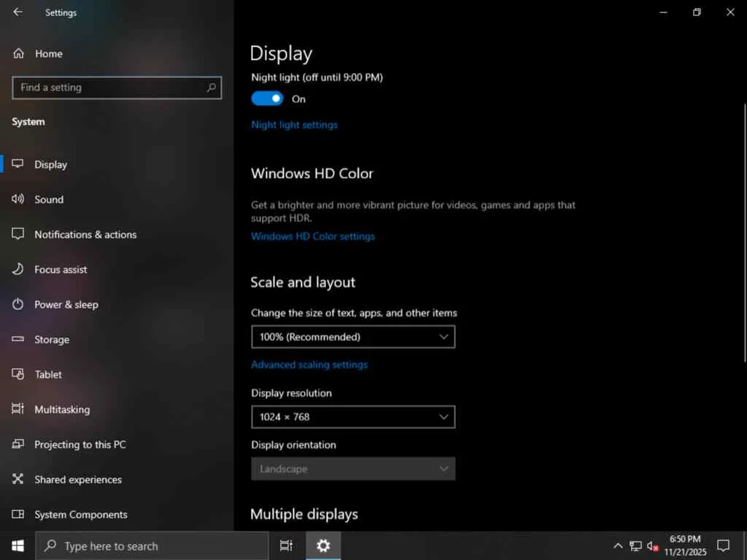Viewport: 747px width, 560px height.
Task: Open Task View from the taskbar
Action: pos(286,545)
